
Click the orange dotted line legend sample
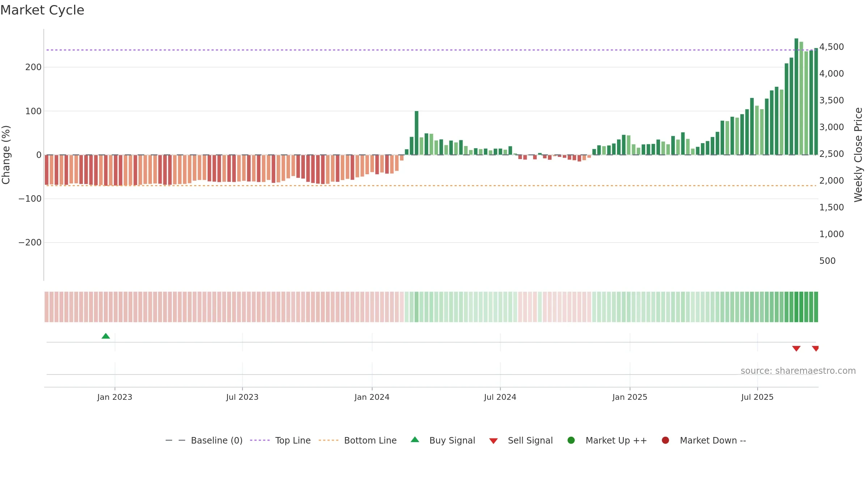[328, 440]
